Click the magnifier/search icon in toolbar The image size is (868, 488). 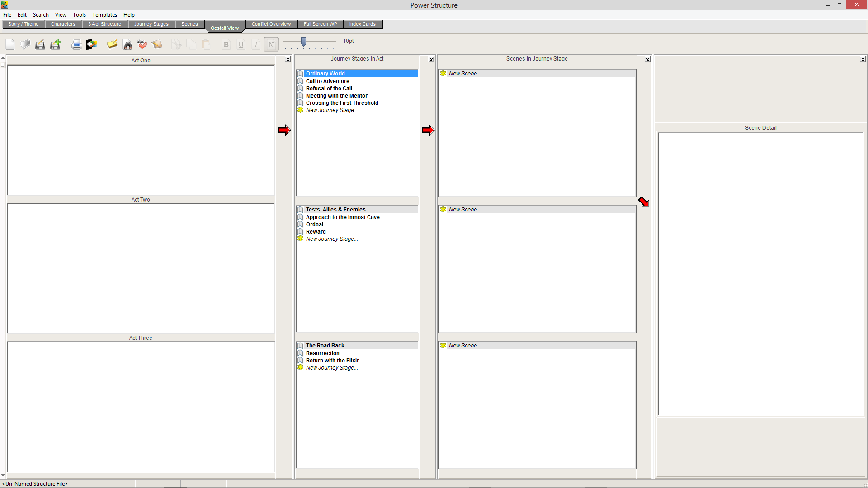(127, 44)
